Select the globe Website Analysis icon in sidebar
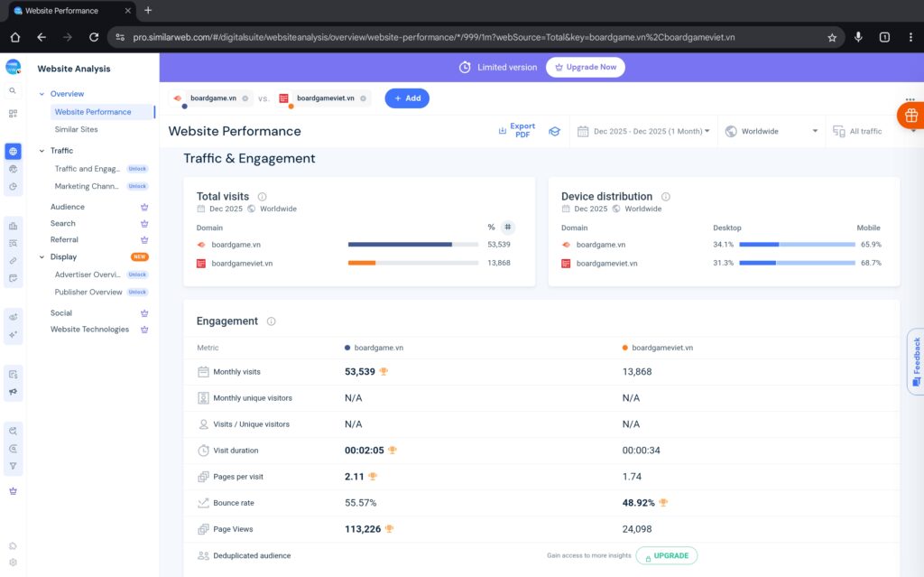The width and height of the screenshot is (924, 577). (x=12, y=150)
